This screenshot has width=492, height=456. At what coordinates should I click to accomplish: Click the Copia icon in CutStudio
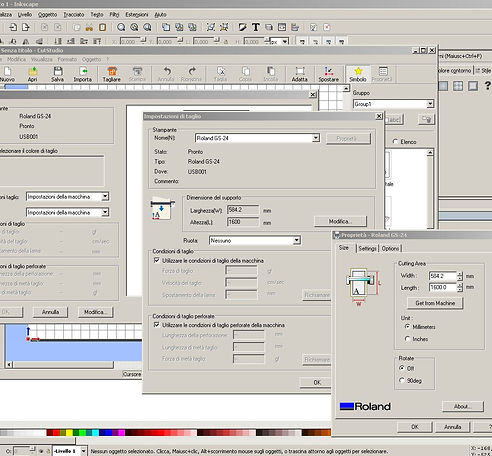coord(246,71)
